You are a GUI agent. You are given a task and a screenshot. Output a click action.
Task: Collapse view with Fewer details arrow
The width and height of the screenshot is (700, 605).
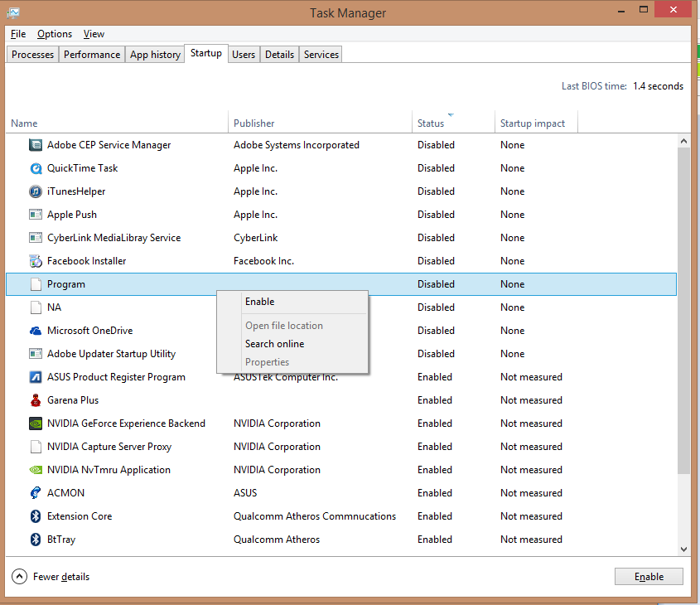click(x=19, y=577)
